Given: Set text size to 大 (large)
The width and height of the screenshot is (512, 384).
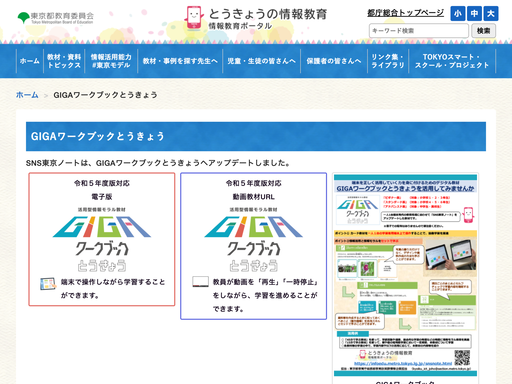Looking at the screenshot, I should pos(491,14).
